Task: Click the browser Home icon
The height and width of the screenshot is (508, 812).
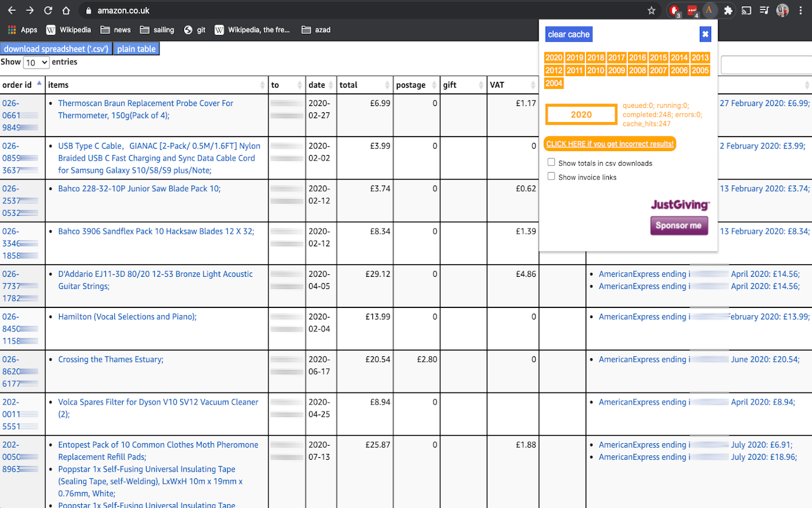Action: pyautogui.click(x=65, y=10)
